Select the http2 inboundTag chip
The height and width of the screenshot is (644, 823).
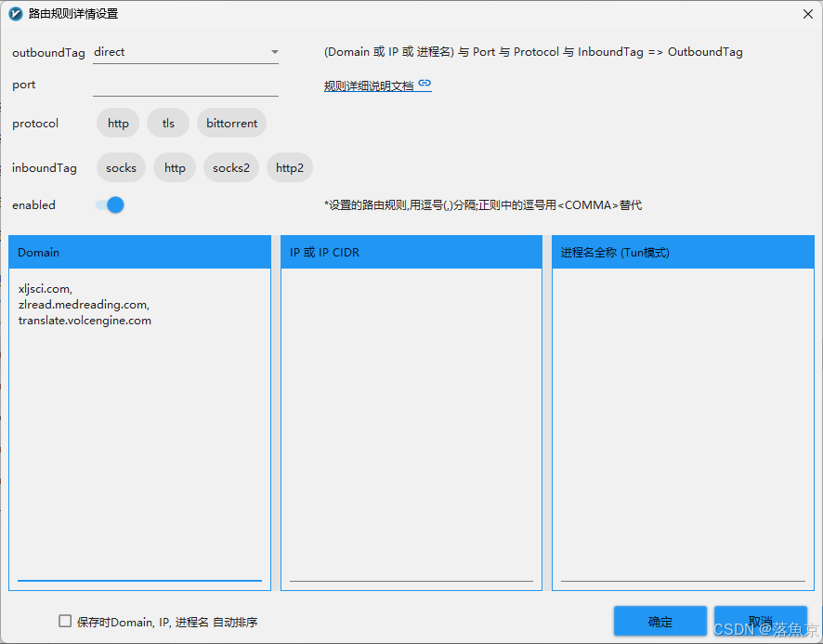[290, 167]
